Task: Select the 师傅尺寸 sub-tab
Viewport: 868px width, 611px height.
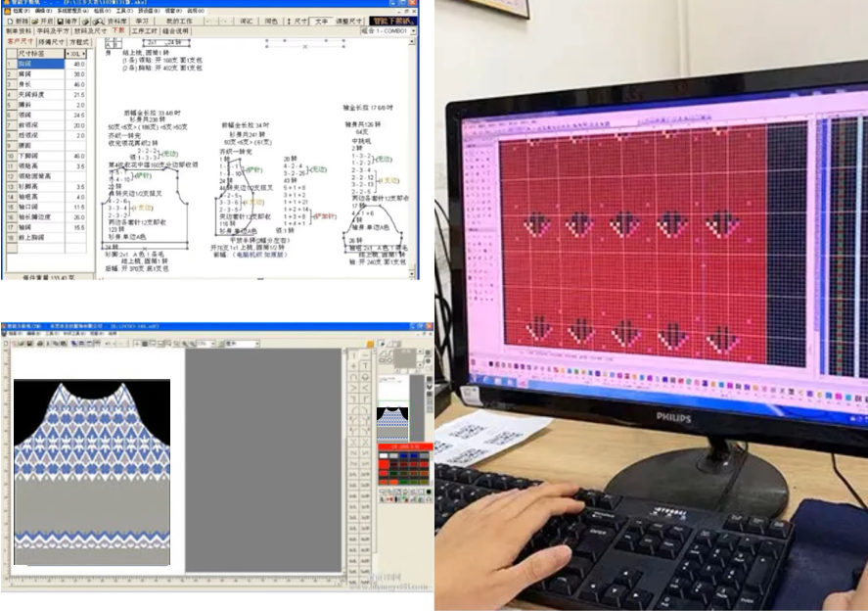Action: coord(51,41)
